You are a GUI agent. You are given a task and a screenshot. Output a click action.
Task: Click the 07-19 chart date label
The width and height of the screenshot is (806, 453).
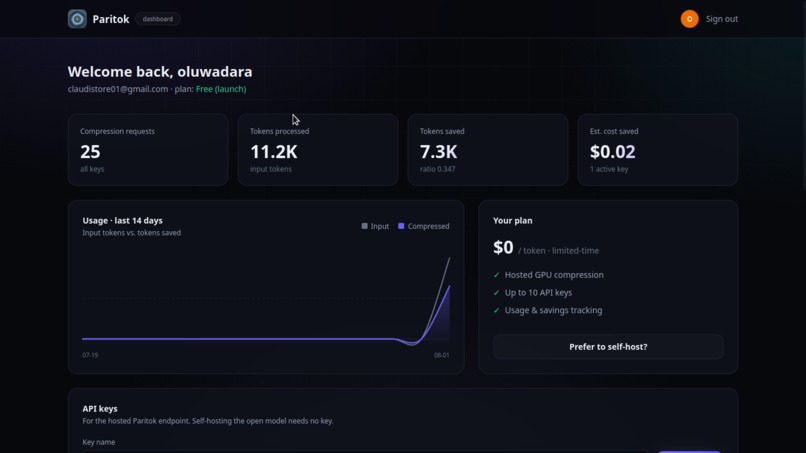tap(90, 355)
